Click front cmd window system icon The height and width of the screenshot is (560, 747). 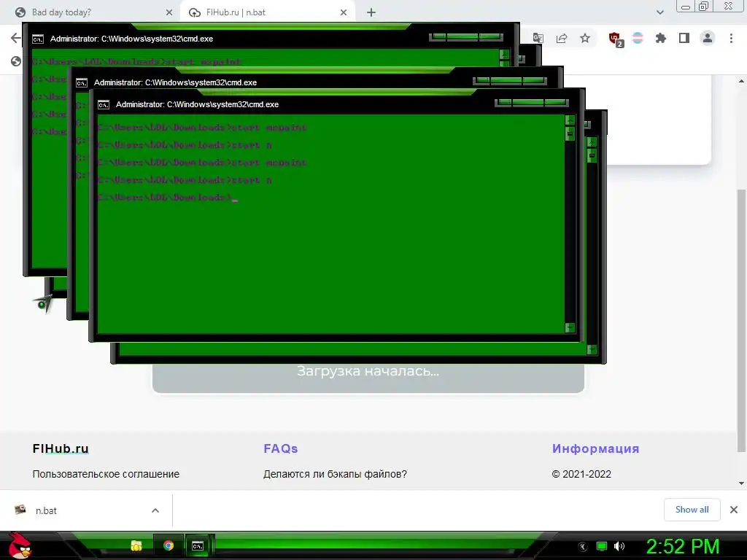[104, 105]
